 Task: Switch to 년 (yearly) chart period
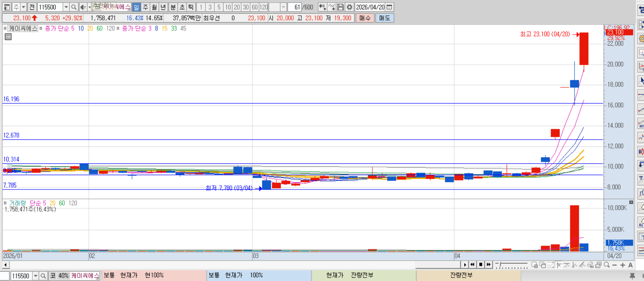[163, 7]
